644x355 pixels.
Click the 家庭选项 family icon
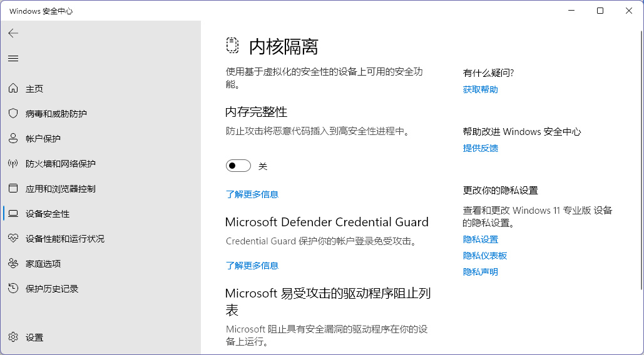click(x=13, y=264)
